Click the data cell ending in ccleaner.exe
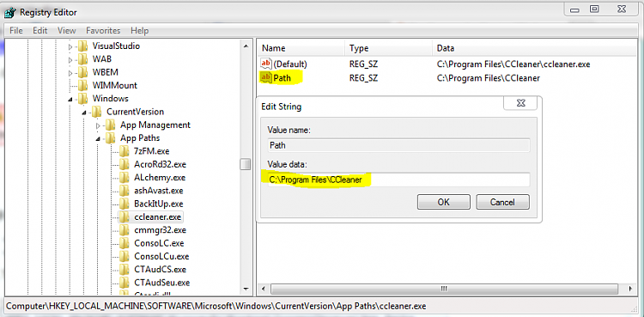The image size is (644, 317). [x=513, y=64]
